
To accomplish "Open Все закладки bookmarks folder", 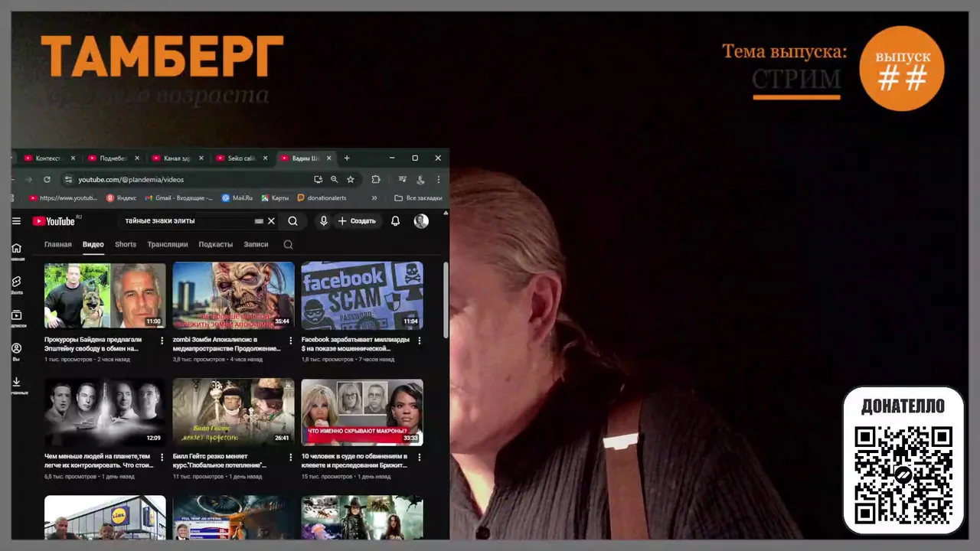I will coord(418,197).
